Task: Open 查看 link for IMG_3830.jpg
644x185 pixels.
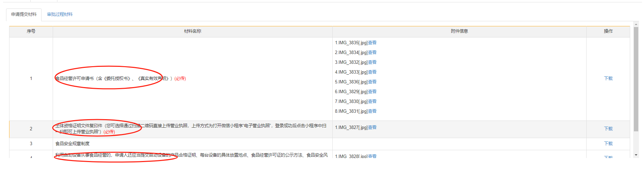Action: [372, 101]
